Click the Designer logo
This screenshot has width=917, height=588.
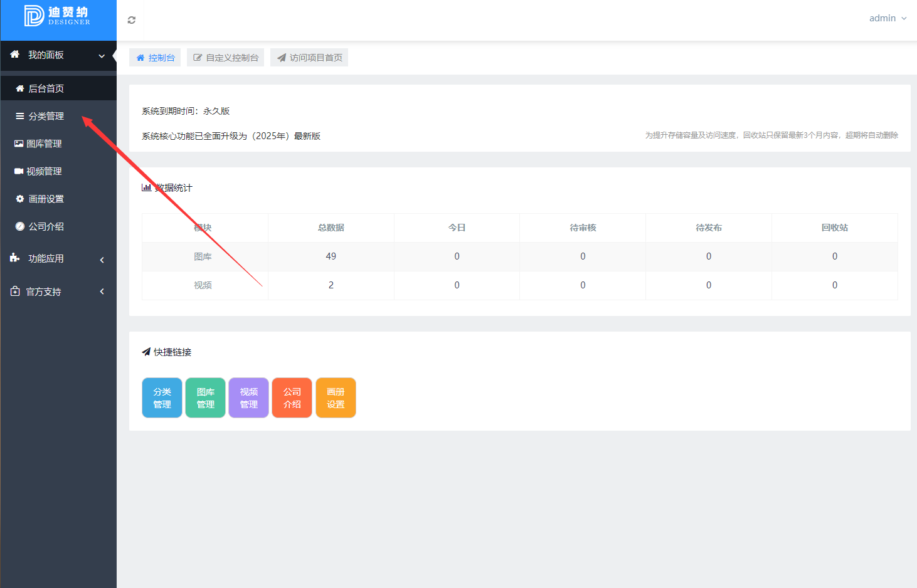(x=58, y=16)
